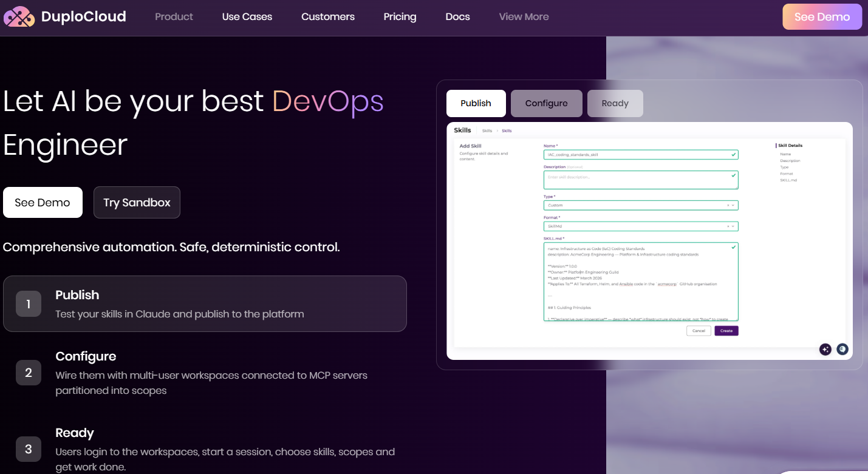Jump to Name in Skill Details

point(785,154)
